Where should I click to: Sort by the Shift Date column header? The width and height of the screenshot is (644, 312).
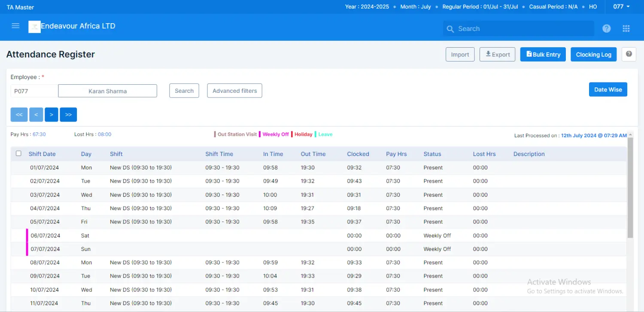[42, 154]
